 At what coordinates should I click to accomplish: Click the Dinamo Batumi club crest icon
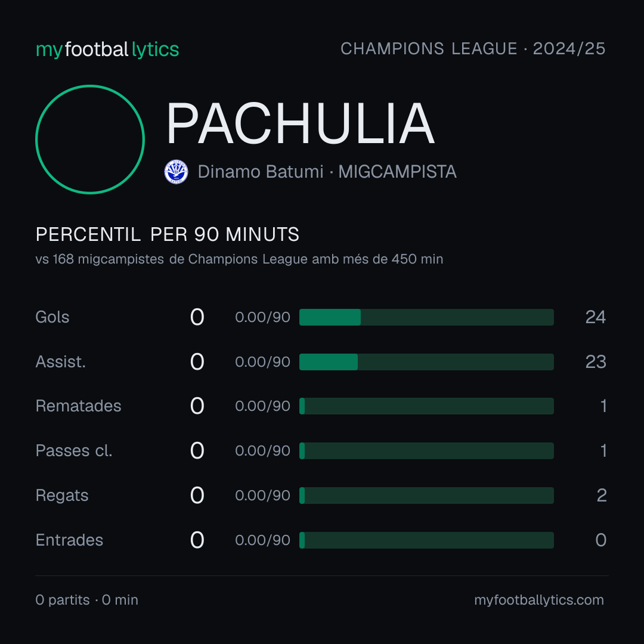[176, 172]
